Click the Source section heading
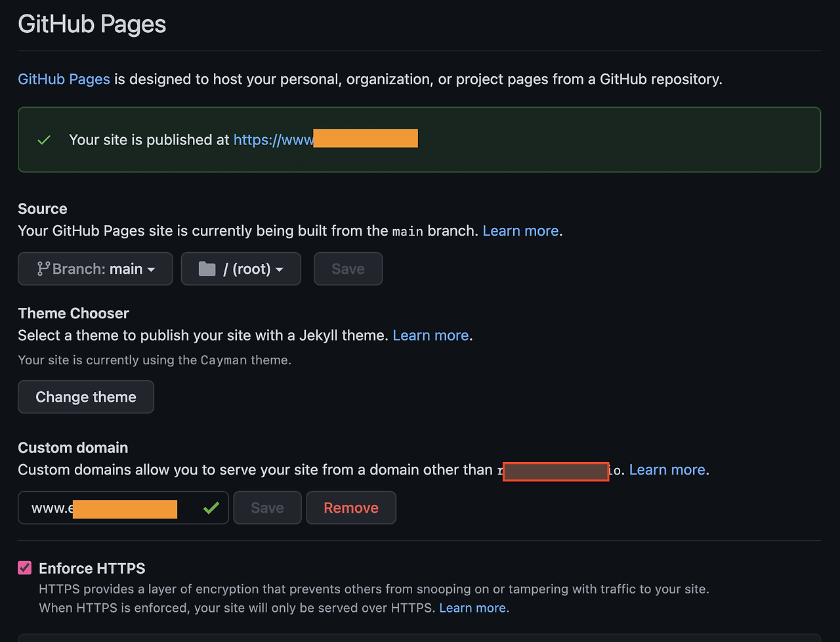 [43, 209]
